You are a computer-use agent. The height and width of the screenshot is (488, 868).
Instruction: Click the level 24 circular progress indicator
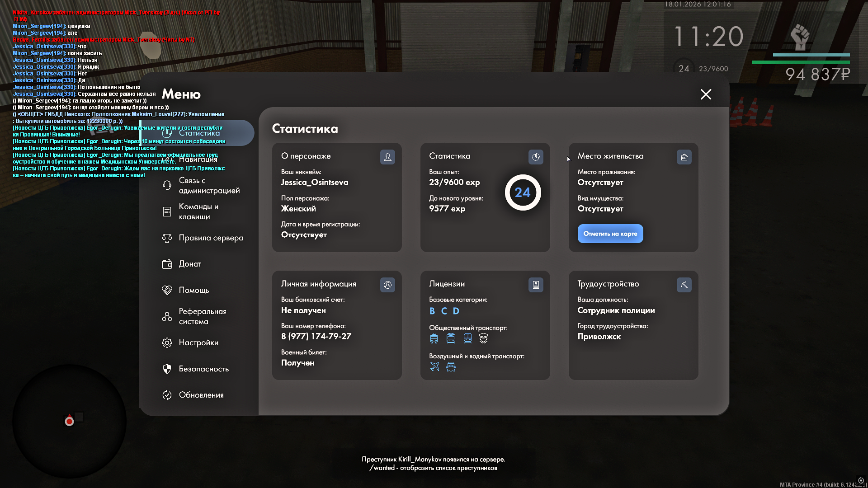click(x=523, y=192)
